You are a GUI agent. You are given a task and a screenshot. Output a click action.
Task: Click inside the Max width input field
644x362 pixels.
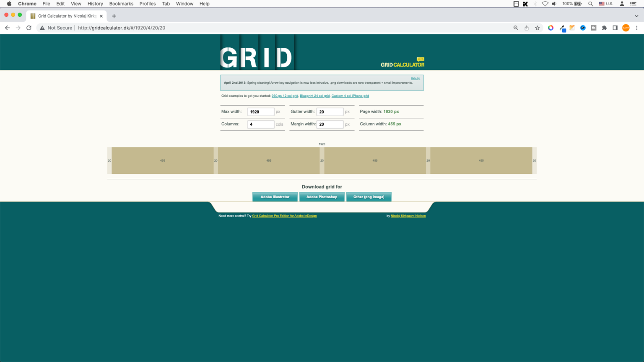click(x=260, y=111)
